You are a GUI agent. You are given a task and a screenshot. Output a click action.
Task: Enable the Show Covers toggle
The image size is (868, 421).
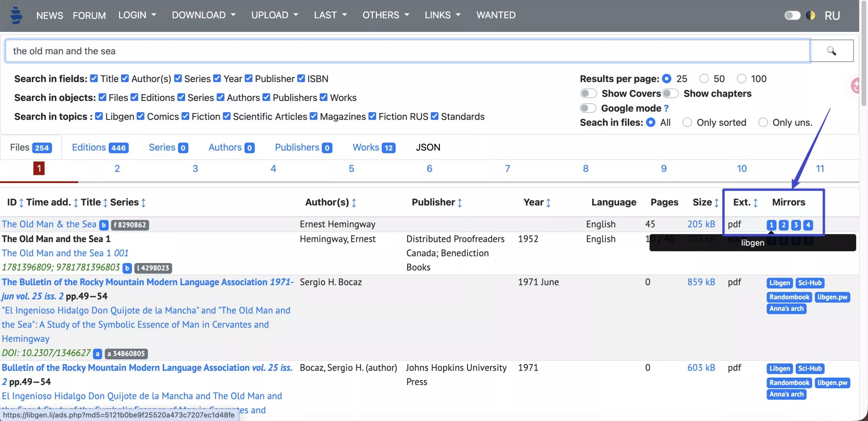point(588,93)
